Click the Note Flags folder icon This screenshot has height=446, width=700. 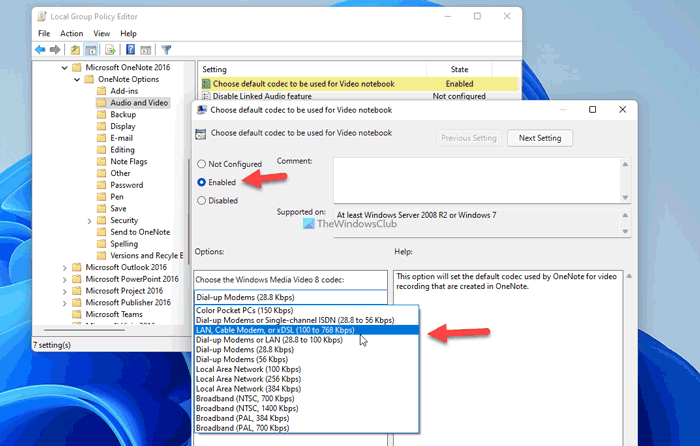[x=102, y=162]
